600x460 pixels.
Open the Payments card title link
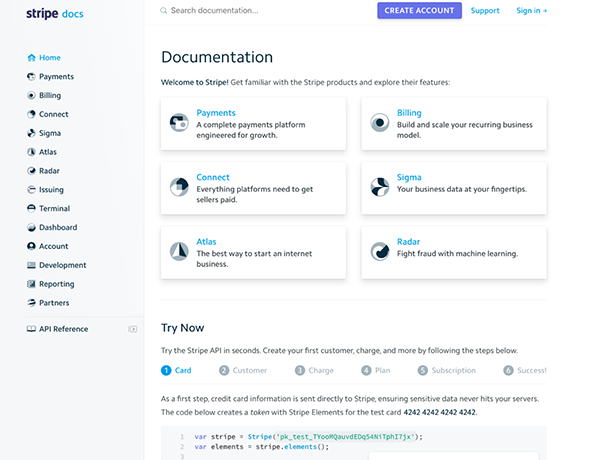[216, 113]
